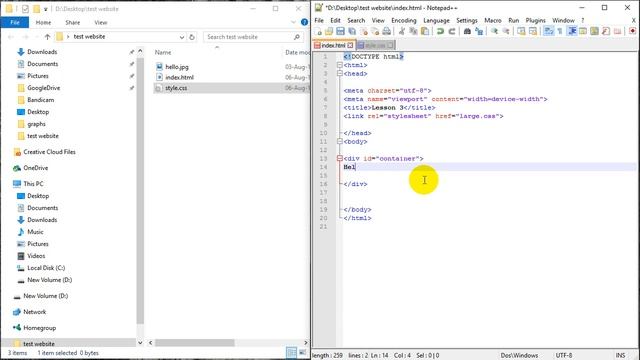Click the Properties checkmark in Explorer title bar

click(x=25, y=9)
